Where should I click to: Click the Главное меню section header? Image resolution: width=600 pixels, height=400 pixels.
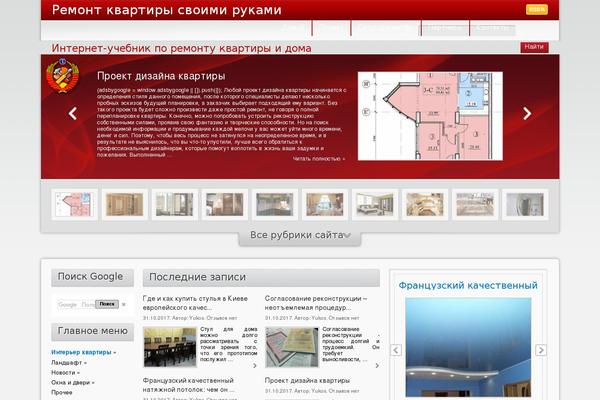point(93,331)
